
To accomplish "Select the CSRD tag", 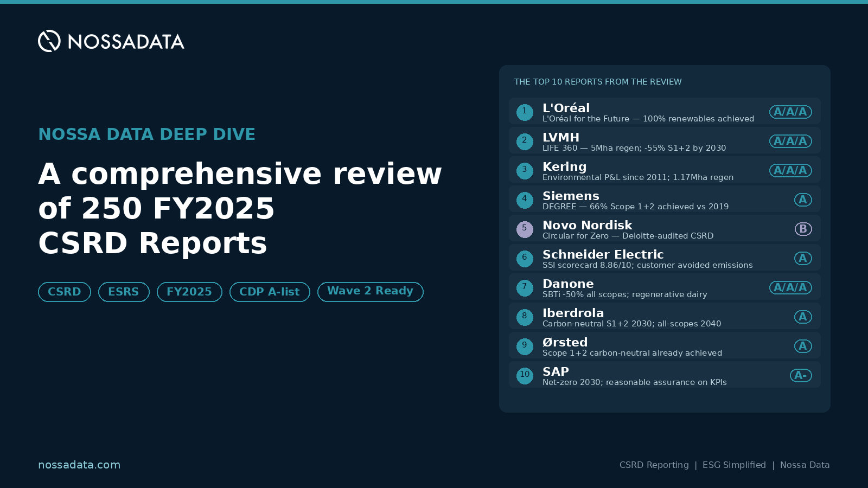I will 65,292.
